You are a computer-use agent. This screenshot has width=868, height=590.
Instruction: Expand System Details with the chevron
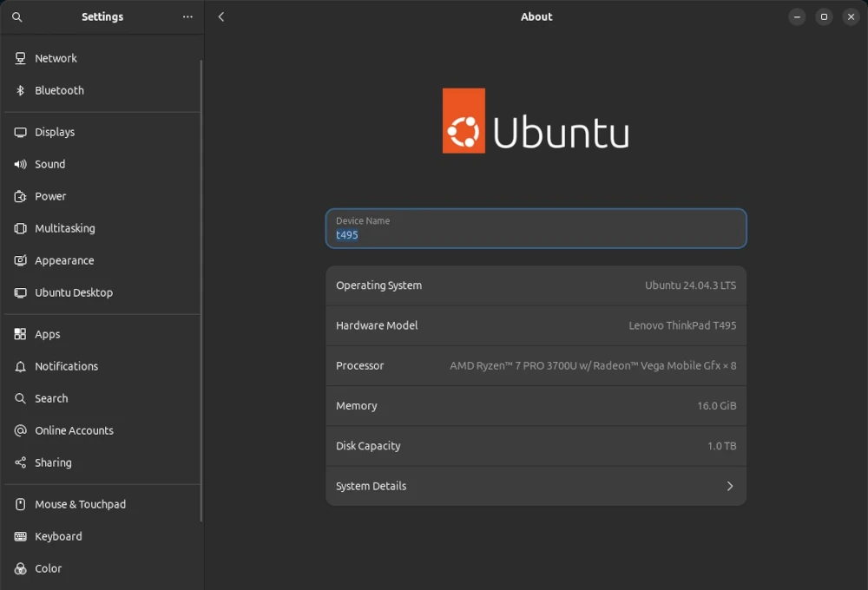pos(730,486)
